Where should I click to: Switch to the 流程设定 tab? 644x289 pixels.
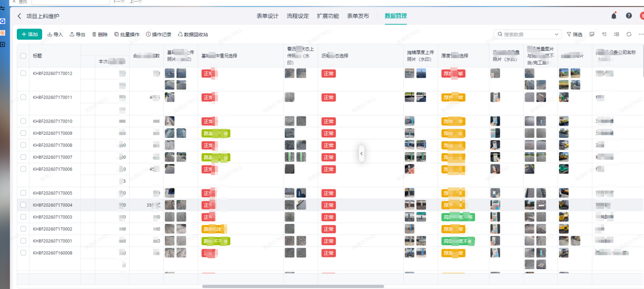[x=297, y=16]
